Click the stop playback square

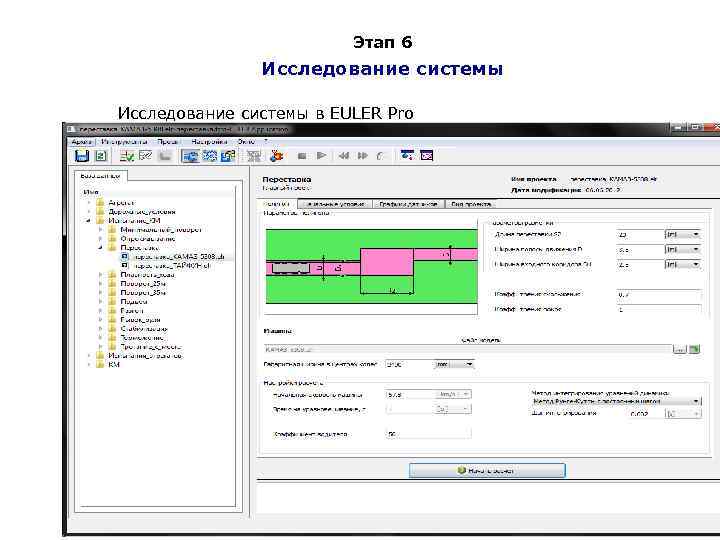pyautogui.click(x=302, y=156)
